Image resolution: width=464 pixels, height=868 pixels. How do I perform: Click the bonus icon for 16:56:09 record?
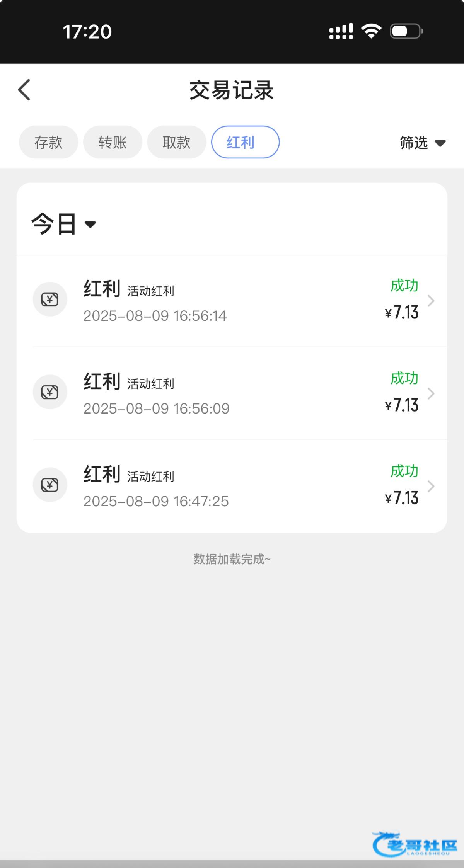click(x=50, y=392)
